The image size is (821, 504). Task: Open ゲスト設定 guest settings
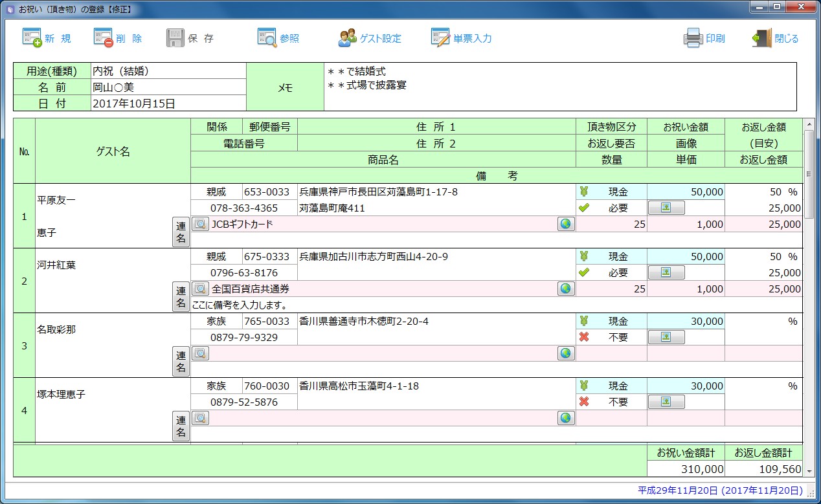pyautogui.click(x=348, y=38)
